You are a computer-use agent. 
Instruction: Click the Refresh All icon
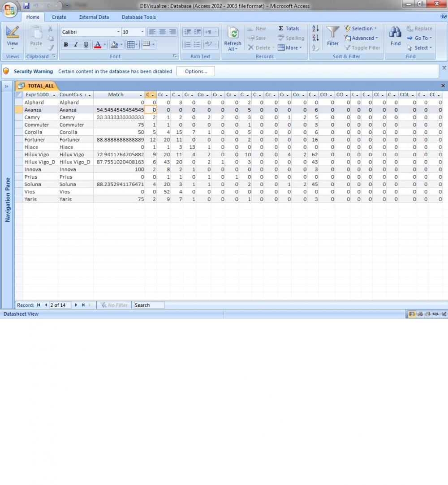[x=233, y=33]
